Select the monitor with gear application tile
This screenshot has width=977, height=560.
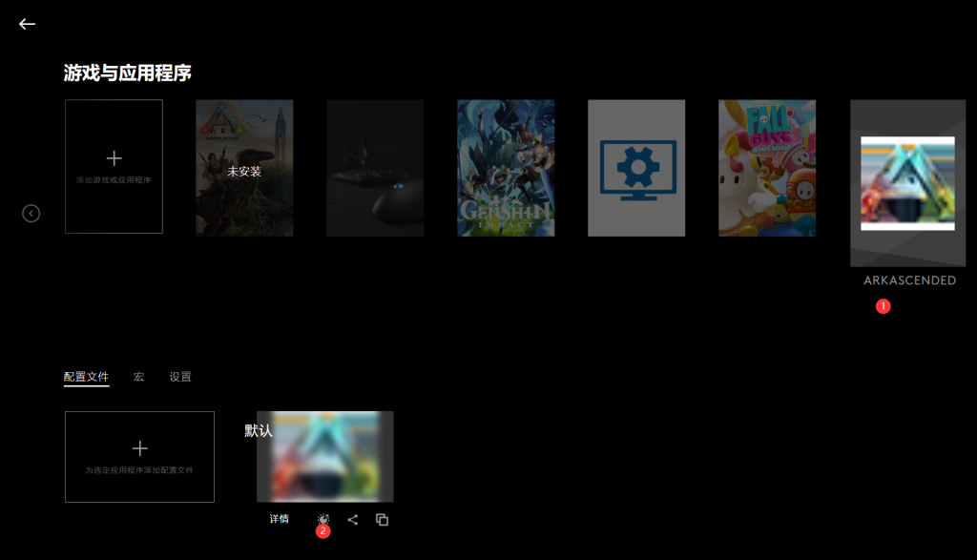[636, 168]
